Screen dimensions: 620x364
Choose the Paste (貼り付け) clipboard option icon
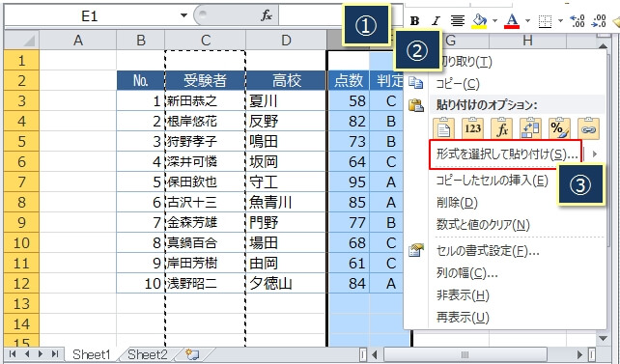(x=443, y=128)
